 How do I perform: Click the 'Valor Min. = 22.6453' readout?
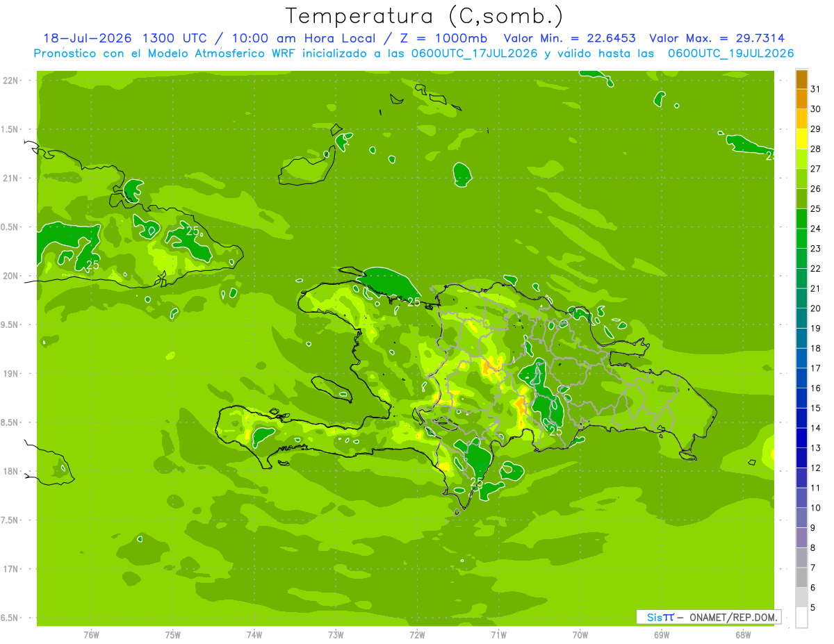pyautogui.click(x=570, y=38)
